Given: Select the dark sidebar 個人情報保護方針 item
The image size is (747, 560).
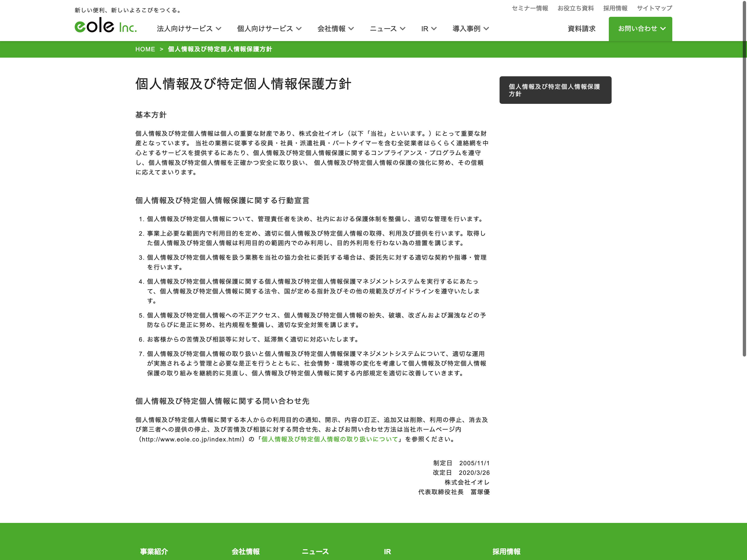Looking at the screenshot, I should pyautogui.click(x=555, y=90).
